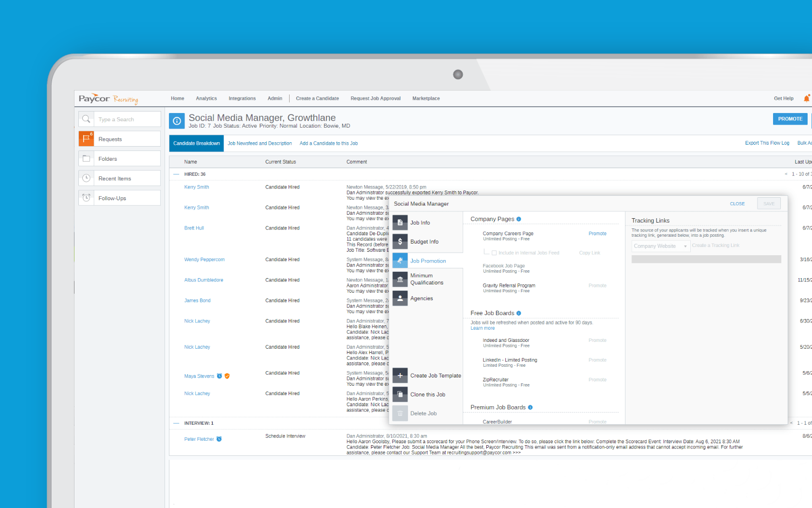Select the Minimum Qualifications building icon
The width and height of the screenshot is (812, 508).
pyautogui.click(x=400, y=279)
